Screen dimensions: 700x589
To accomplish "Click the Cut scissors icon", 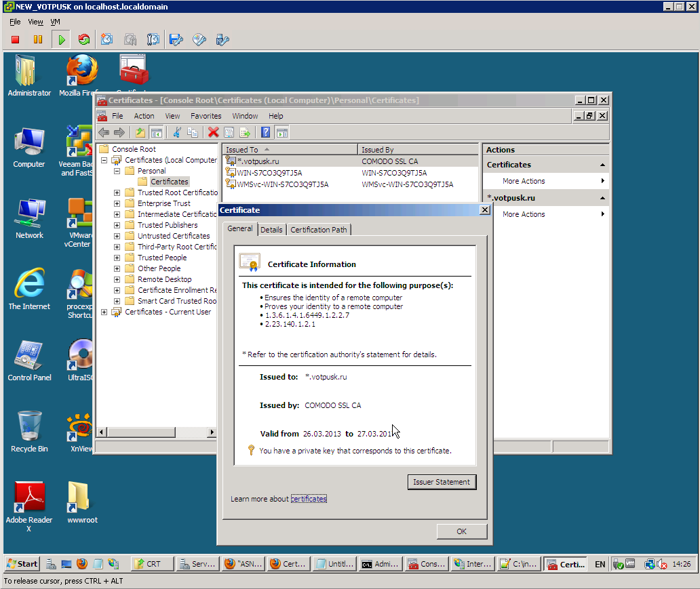I will pyautogui.click(x=177, y=133).
